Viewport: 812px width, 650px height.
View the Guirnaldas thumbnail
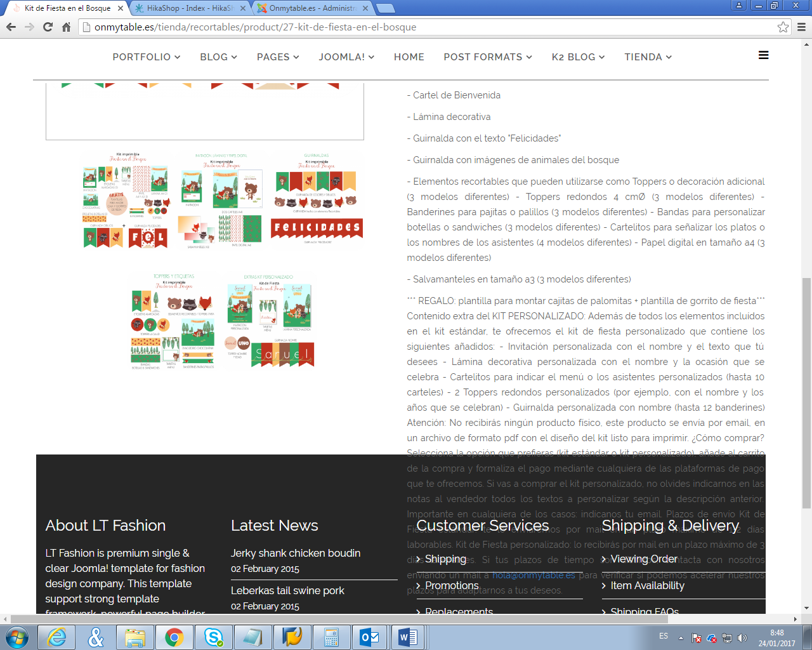click(x=316, y=200)
